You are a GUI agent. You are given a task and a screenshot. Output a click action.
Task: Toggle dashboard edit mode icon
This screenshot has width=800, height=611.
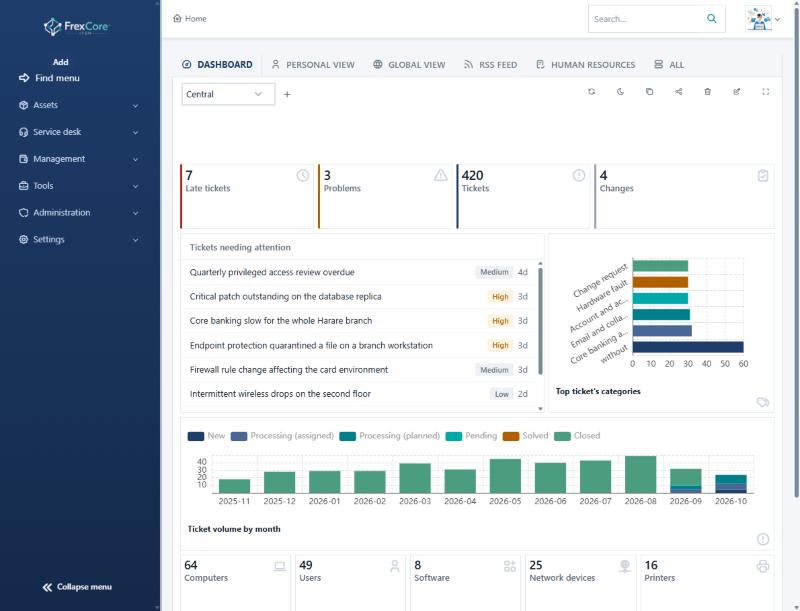[x=737, y=92]
